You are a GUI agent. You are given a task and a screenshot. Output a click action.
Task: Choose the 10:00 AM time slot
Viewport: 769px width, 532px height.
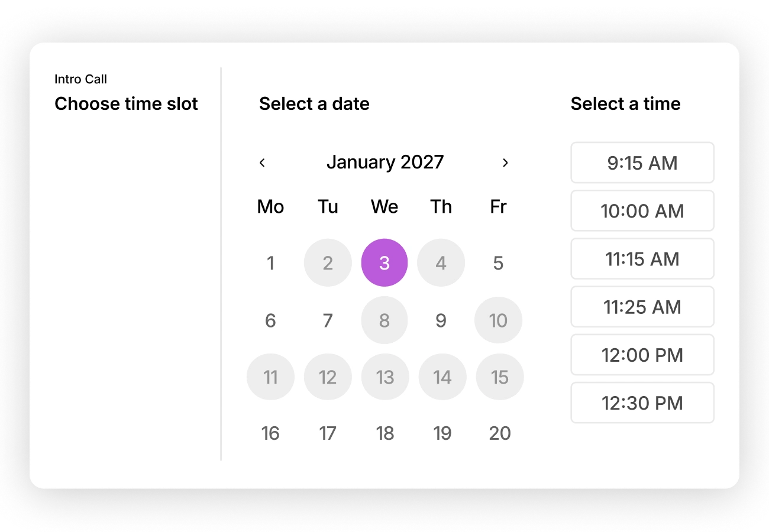pyautogui.click(x=642, y=210)
